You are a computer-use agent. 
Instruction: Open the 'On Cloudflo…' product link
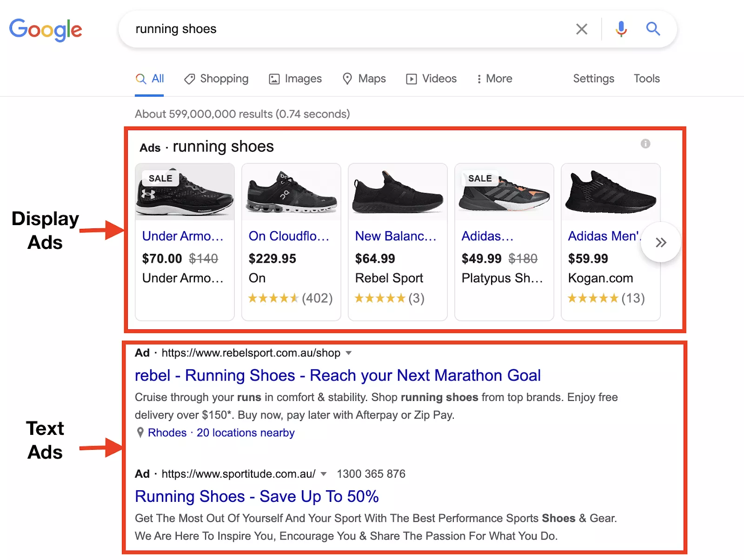(289, 236)
